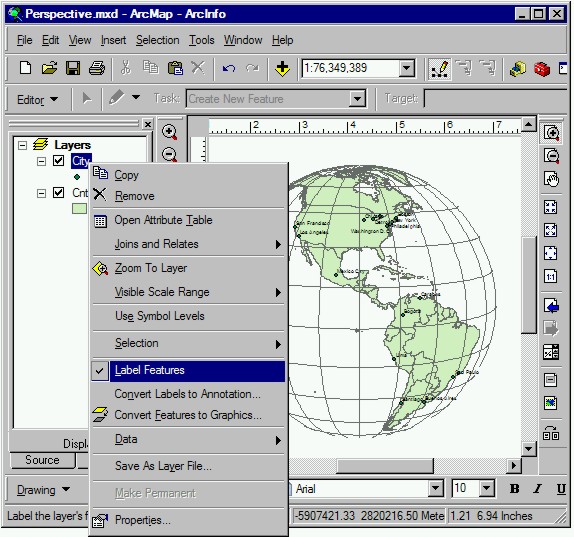Image resolution: width=574 pixels, height=537 pixels.
Task: Open the Selection menu in menu bar
Action: (x=157, y=40)
